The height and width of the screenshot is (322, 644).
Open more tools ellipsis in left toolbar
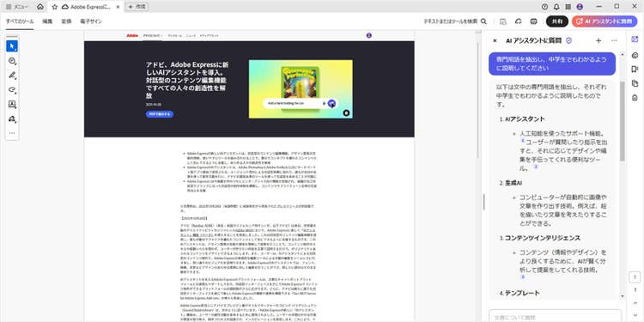12,133
